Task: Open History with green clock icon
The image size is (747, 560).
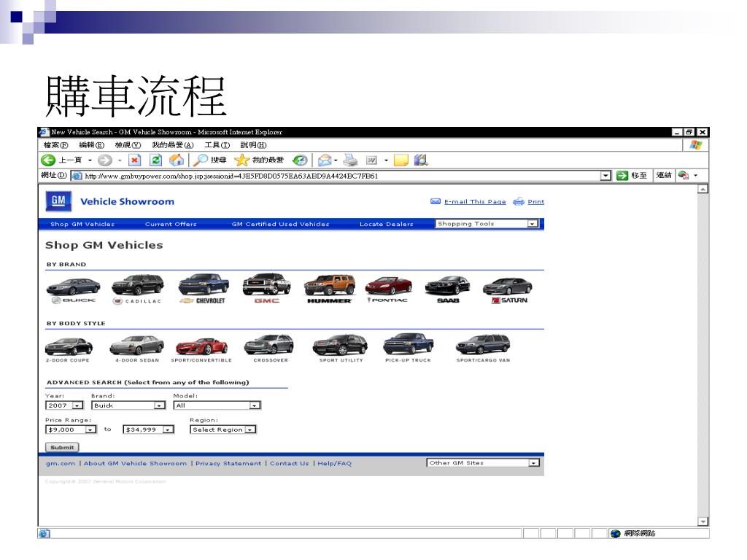Action: pyautogui.click(x=300, y=160)
